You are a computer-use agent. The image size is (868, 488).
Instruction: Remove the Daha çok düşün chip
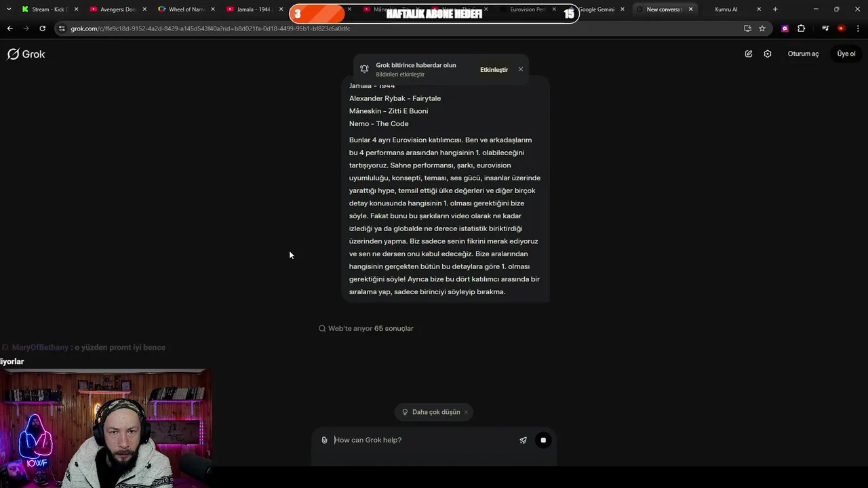[x=466, y=412]
